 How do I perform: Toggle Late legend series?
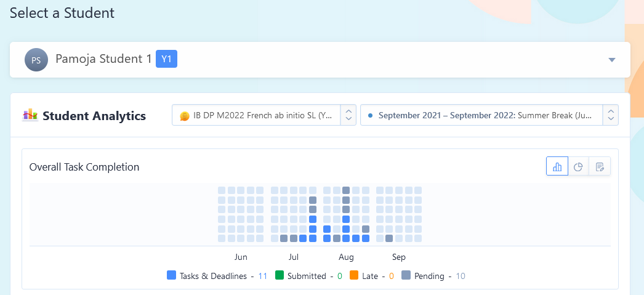372,276
